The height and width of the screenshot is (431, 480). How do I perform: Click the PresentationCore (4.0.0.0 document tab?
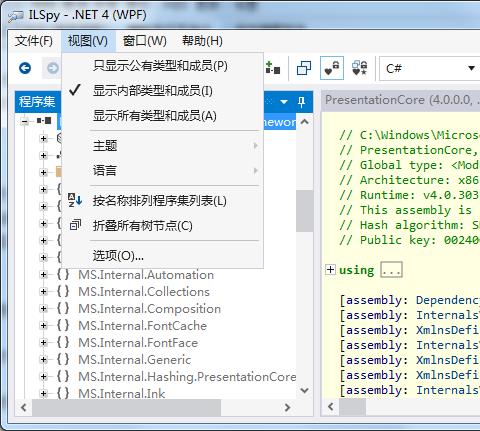click(x=402, y=100)
